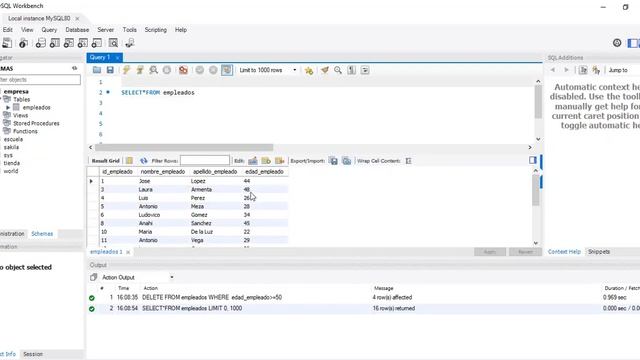Toggle auto-commit mode button
The image size is (640, 360).
point(227,70)
